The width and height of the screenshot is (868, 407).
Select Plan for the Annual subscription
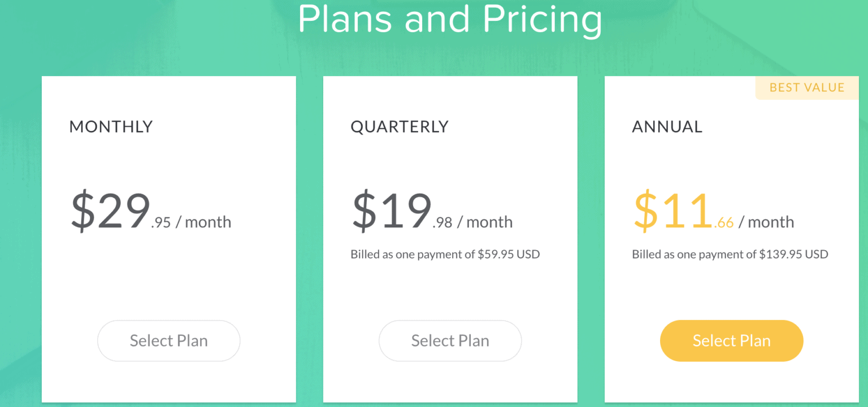coord(731,340)
